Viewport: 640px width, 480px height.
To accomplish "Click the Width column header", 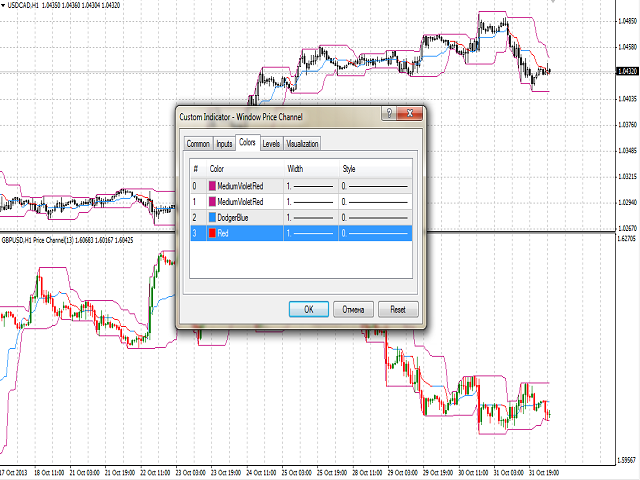I will 311,169.
